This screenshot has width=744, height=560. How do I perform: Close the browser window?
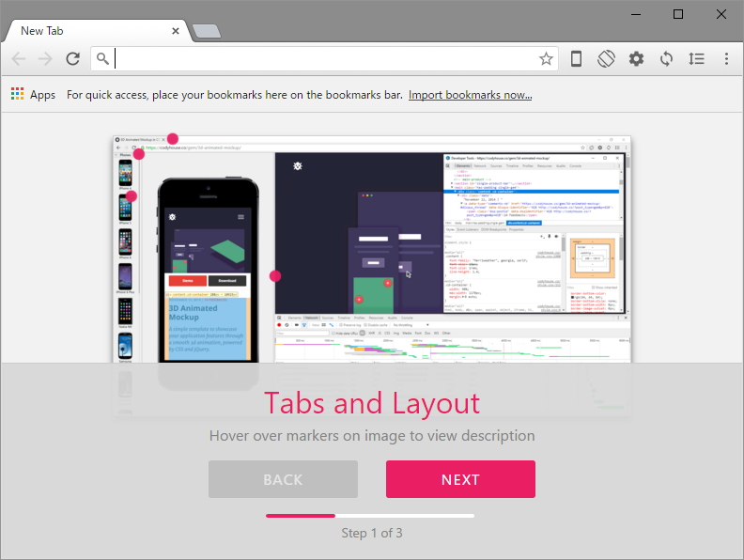tap(721, 14)
